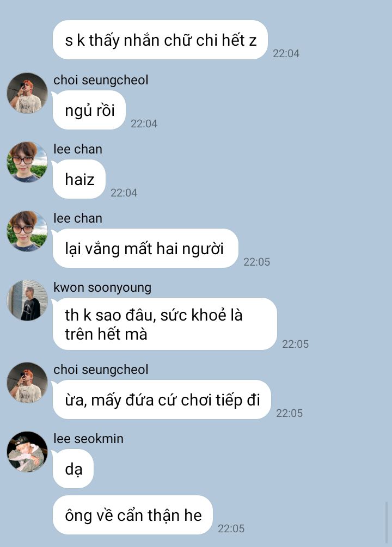The width and height of the screenshot is (392, 547).
Task: Tap the 'th k sao đâu, sức khoẻ' message
Action: click(x=165, y=324)
